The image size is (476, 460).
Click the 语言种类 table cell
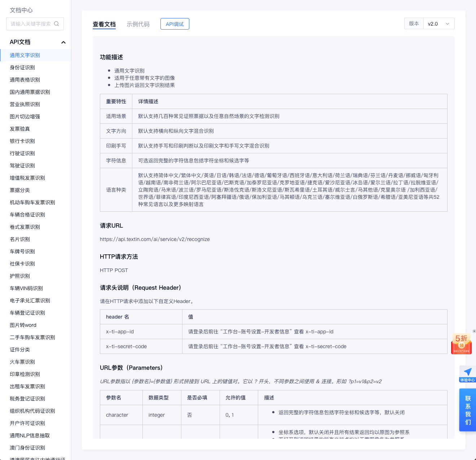(116, 190)
